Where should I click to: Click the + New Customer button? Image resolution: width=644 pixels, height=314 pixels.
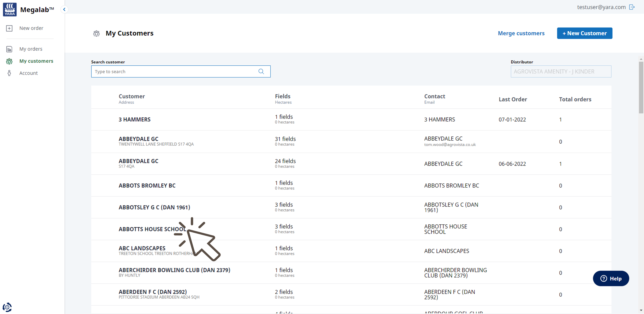(584, 33)
